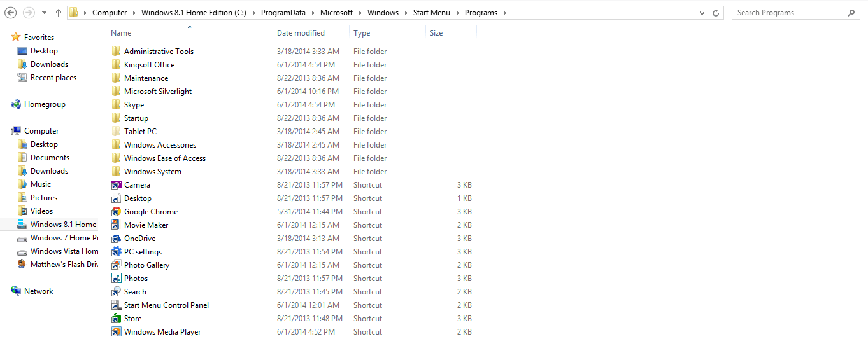Select the Windows Ease of Access folder
Image resolution: width=868 pixels, height=339 pixels.
tap(165, 158)
